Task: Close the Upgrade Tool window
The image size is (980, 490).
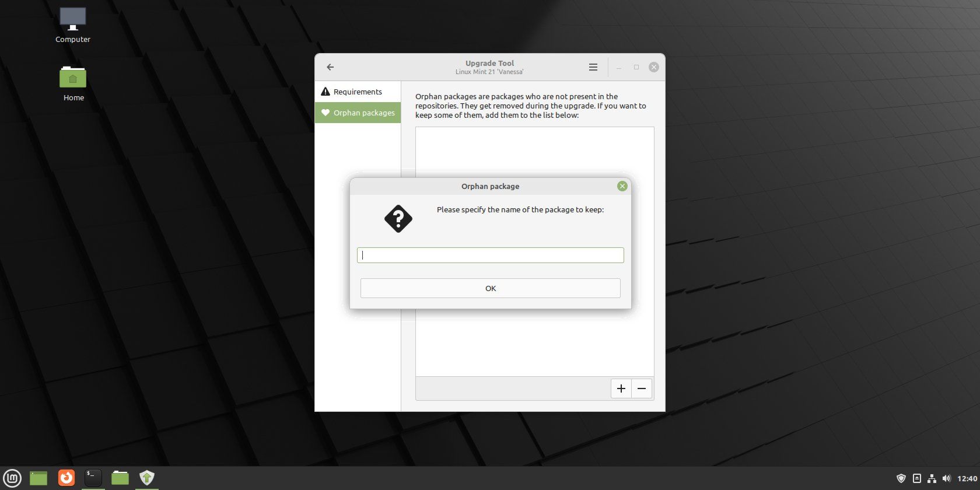Action: point(654,67)
